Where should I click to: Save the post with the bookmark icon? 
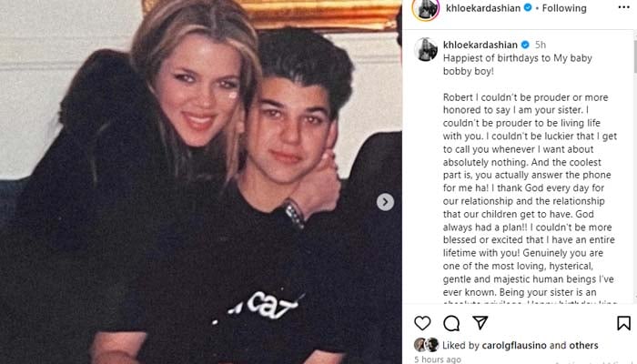tap(623, 323)
